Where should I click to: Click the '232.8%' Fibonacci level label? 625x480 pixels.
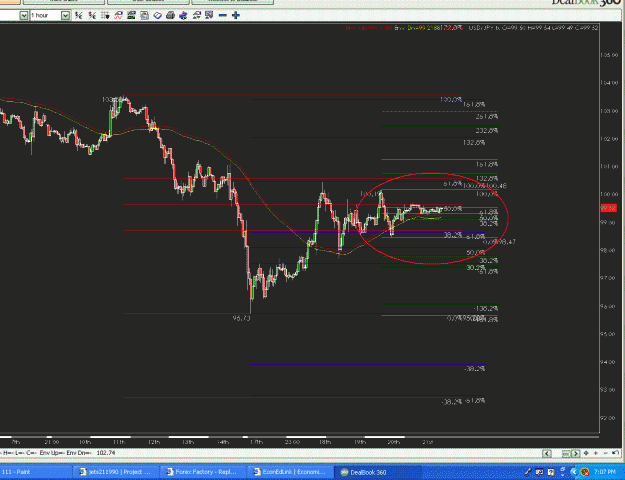[486, 131]
